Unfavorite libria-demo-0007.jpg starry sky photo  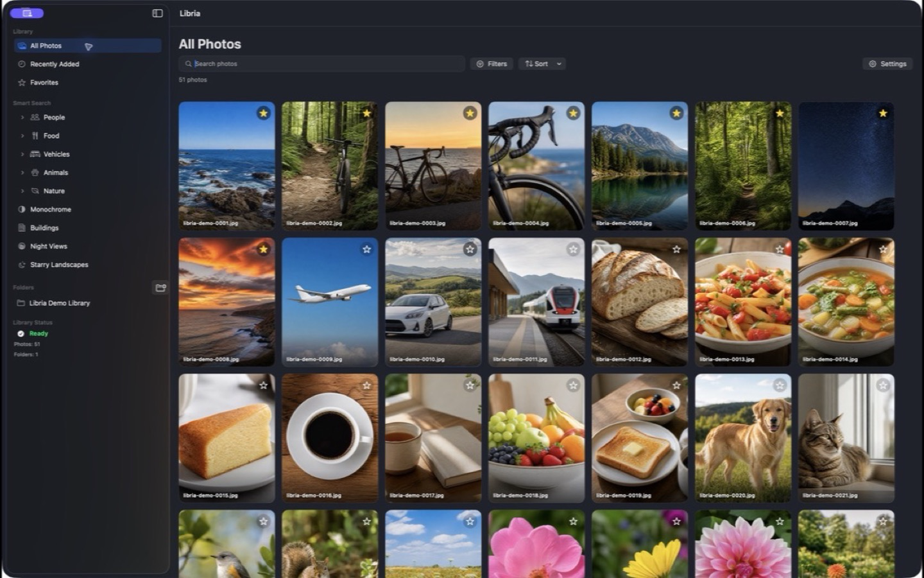883,113
